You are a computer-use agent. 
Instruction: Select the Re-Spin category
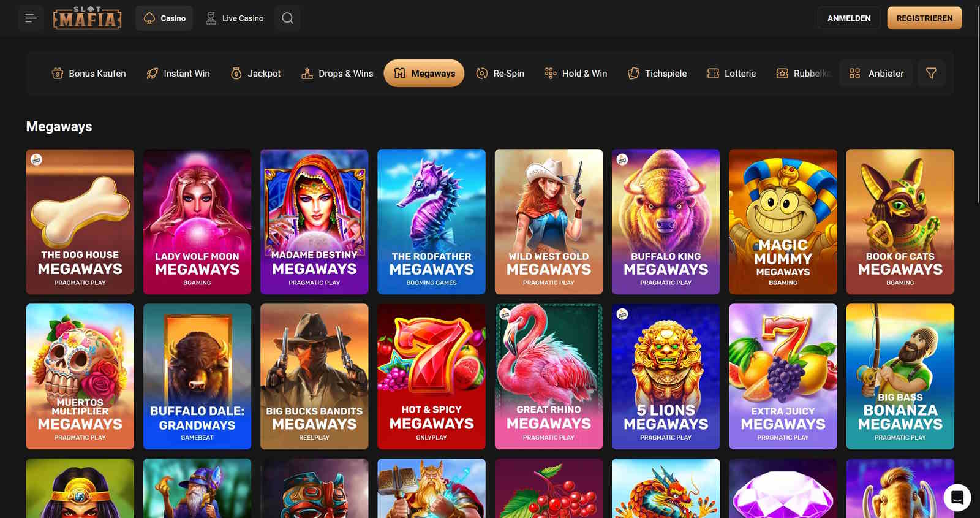coord(500,74)
